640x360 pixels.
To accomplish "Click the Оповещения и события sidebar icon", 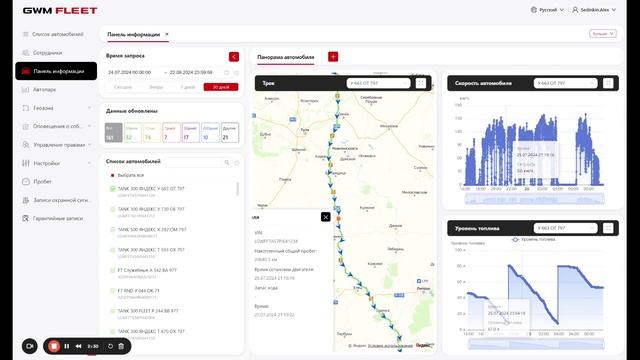I will pyautogui.click(x=26, y=126).
